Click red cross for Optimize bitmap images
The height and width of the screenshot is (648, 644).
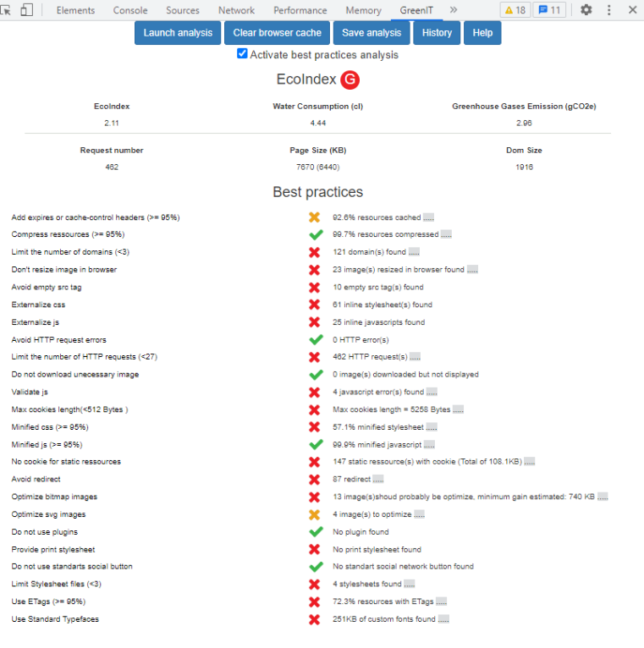315,497
